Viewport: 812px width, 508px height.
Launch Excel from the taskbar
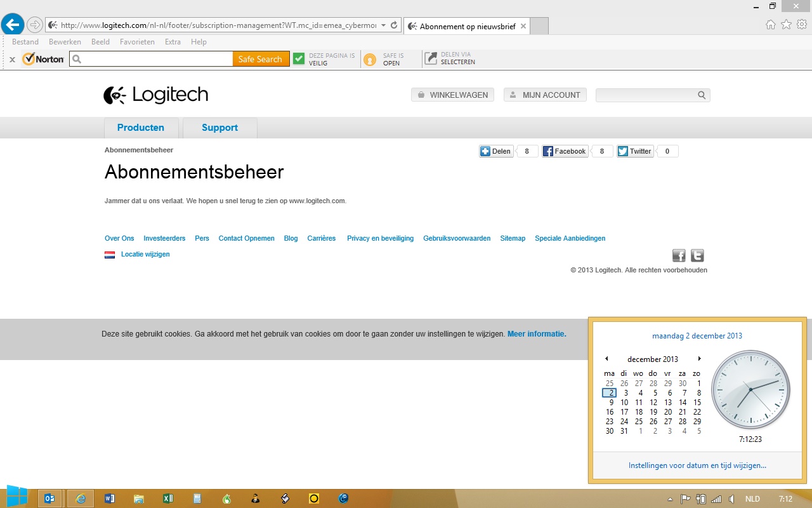(168, 498)
